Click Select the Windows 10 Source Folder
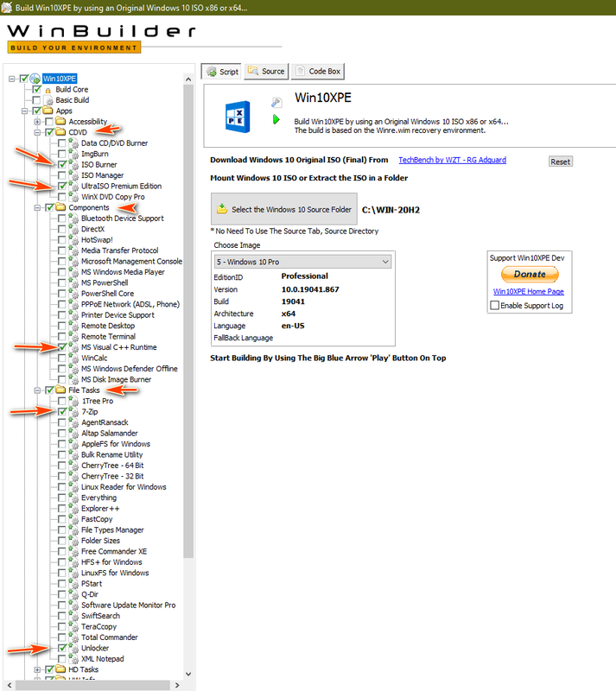Image resolution: width=616 pixels, height=691 pixels. [284, 209]
